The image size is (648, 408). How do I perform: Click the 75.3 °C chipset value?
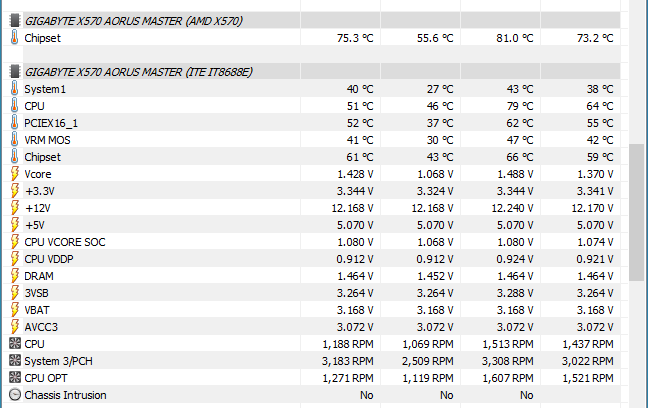[355, 38]
